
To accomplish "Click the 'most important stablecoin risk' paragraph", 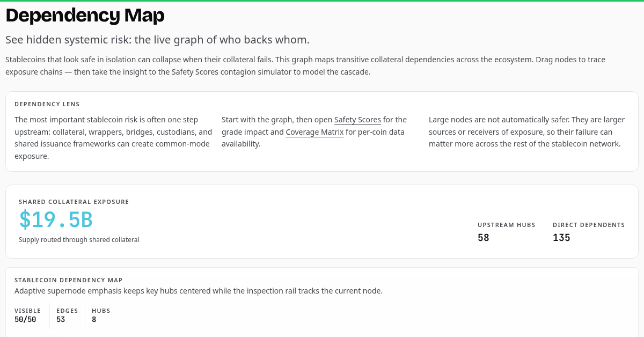I will (113, 138).
